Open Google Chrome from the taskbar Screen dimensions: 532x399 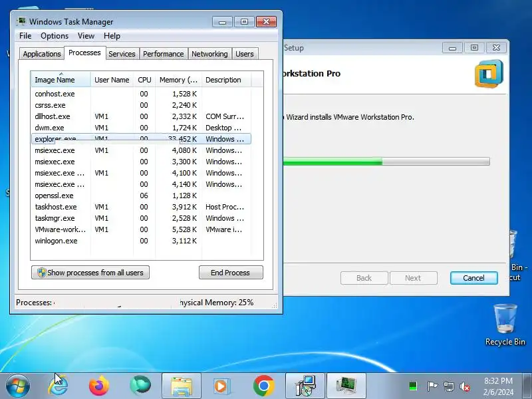[263, 386]
